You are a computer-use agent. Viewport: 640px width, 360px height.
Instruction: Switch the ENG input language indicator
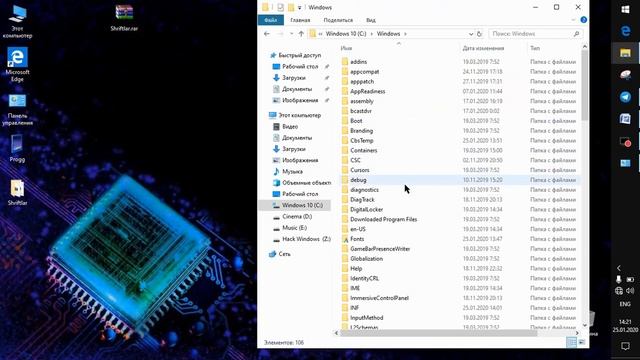click(x=625, y=304)
